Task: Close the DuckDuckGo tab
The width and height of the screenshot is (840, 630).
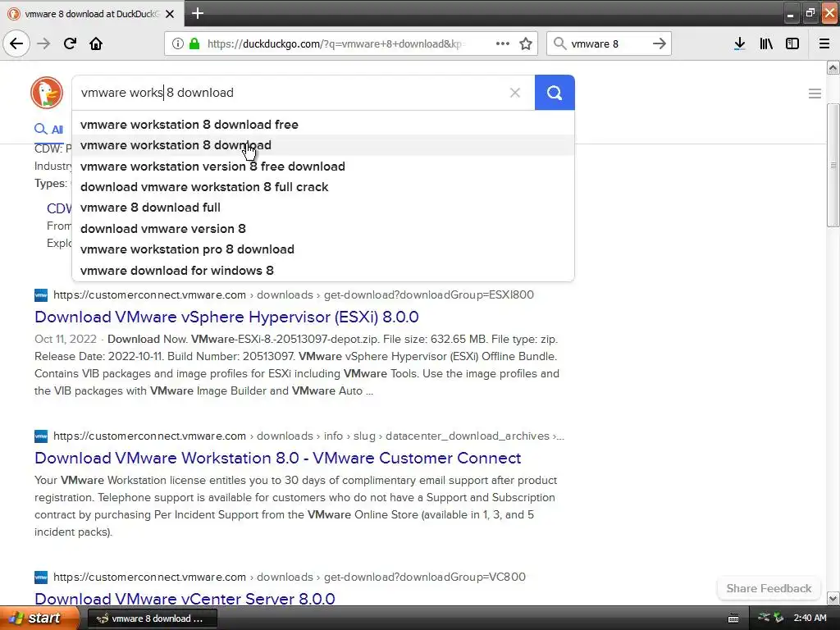Action: (170, 14)
